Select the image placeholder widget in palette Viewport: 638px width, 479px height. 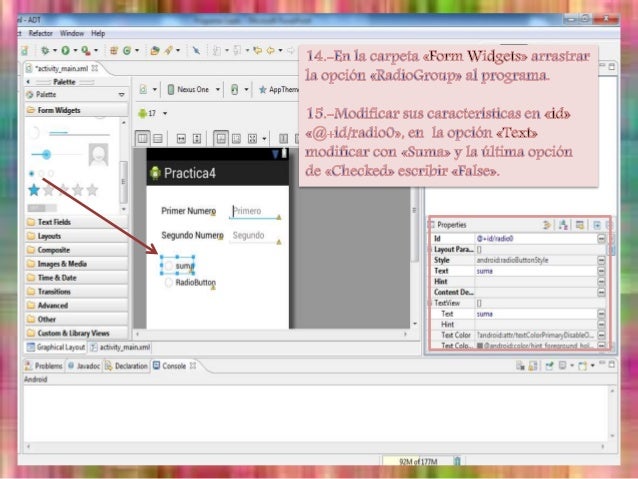coord(98,154)
